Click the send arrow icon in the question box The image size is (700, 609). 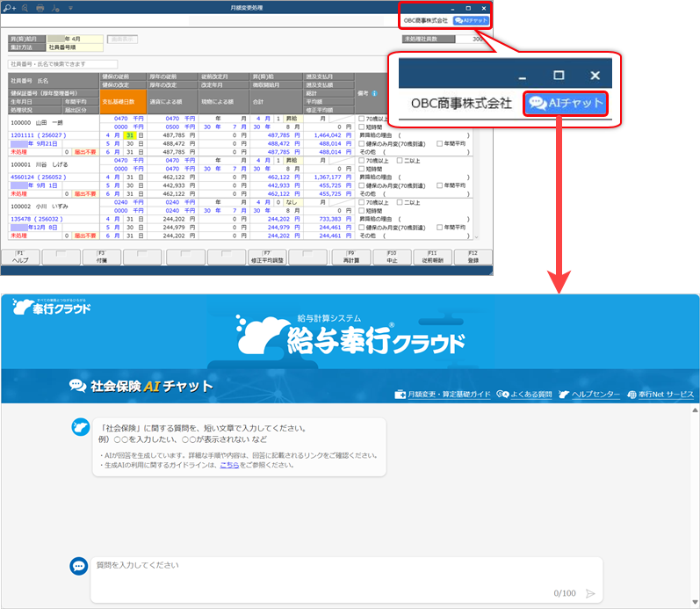tap(590, 593)
